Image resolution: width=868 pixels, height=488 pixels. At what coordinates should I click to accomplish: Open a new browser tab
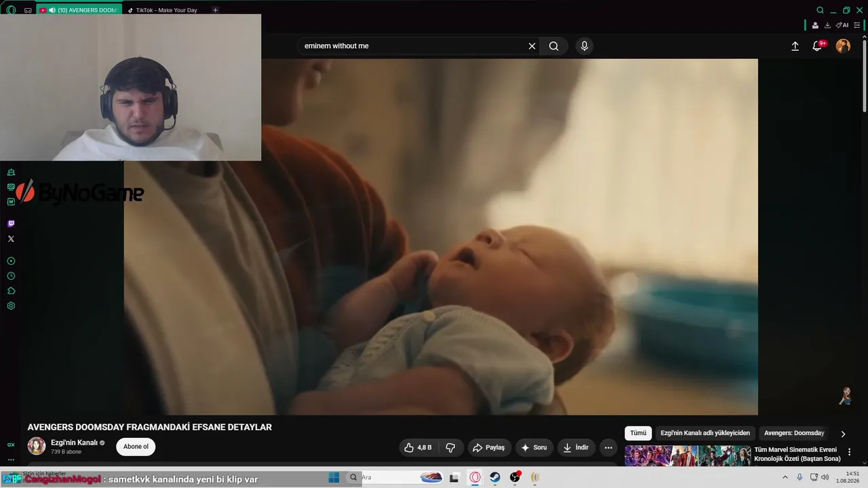point(215,10)
